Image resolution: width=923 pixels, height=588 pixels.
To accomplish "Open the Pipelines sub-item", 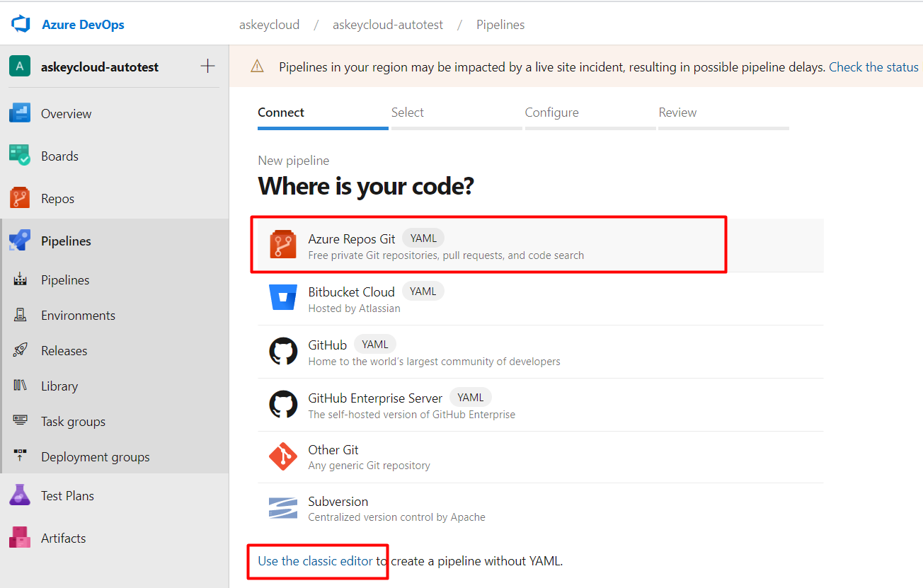I will click(115, 279).
